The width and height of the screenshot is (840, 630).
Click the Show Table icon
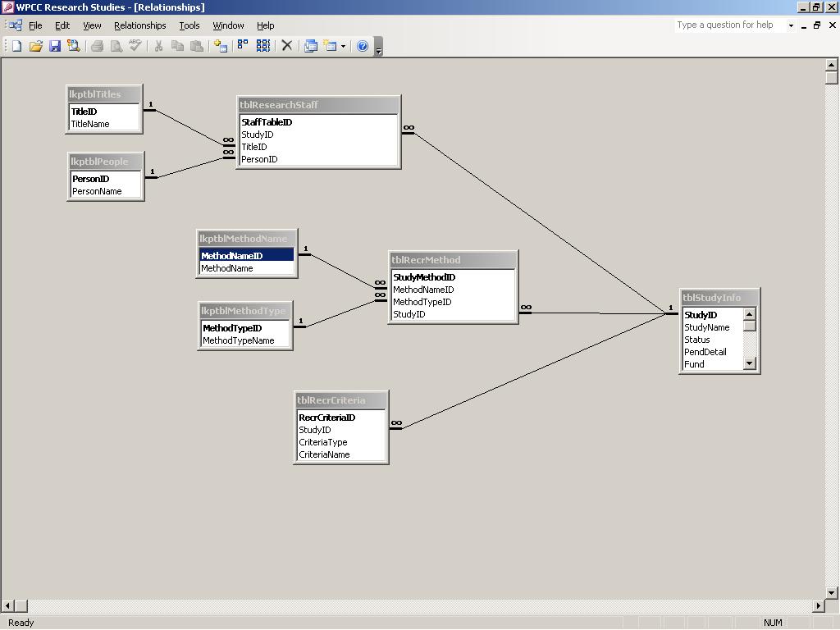(220, 46)
